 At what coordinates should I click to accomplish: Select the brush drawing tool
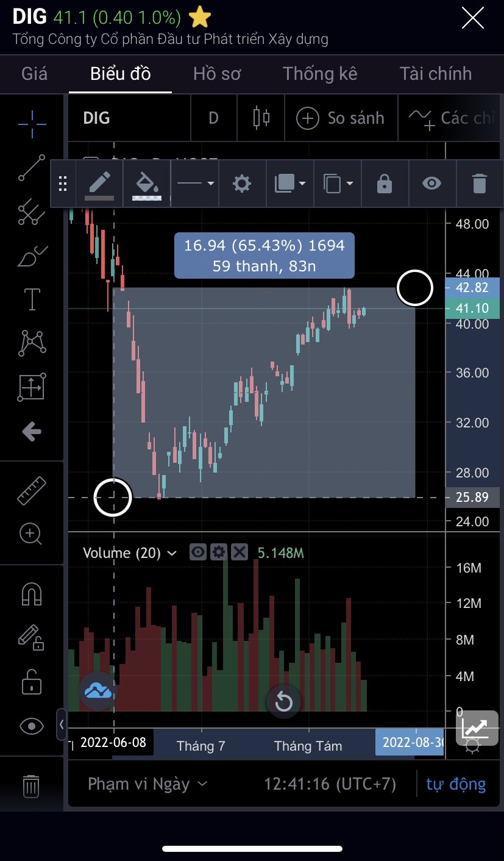coord(32,256)
